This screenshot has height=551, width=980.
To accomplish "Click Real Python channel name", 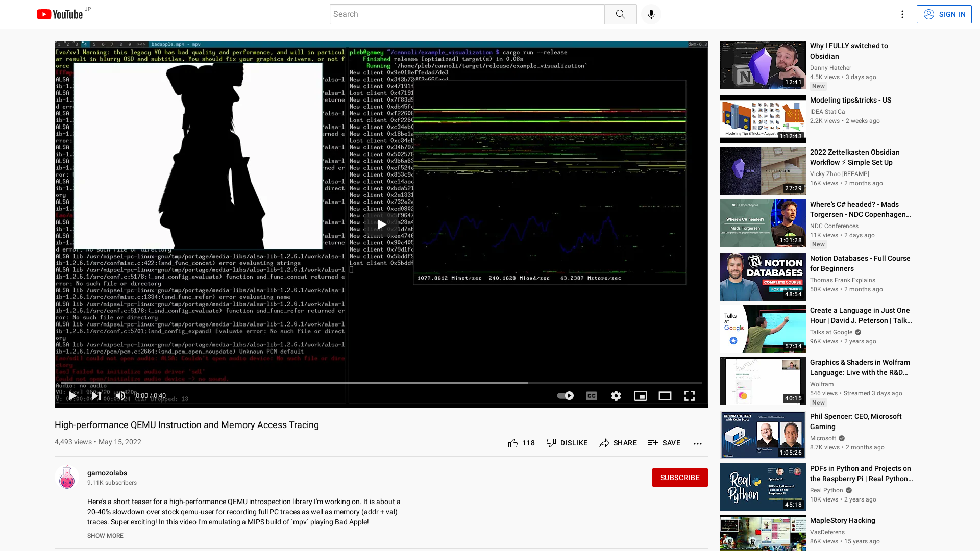I will pos(826,490).
